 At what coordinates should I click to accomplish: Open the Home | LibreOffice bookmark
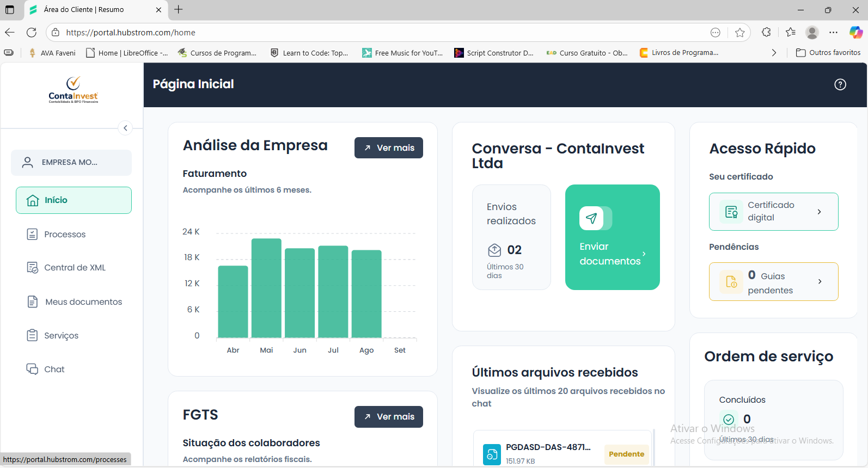tap(127, 53)
